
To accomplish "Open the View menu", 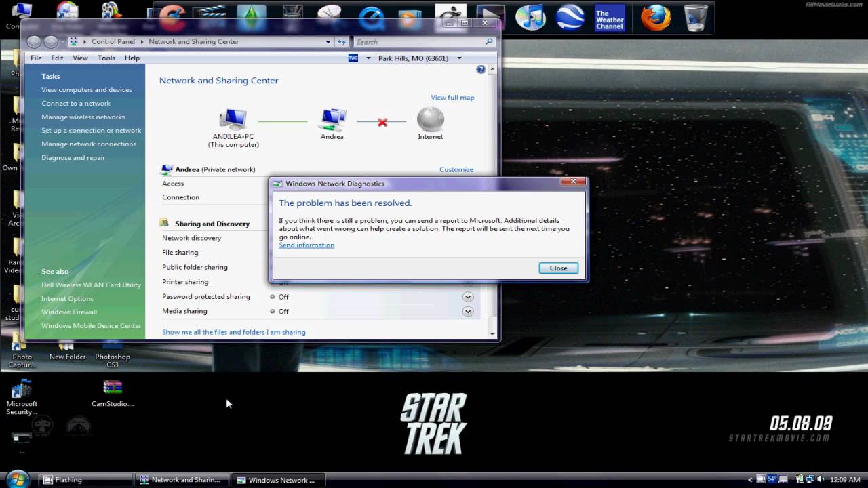I will (80, 58).
